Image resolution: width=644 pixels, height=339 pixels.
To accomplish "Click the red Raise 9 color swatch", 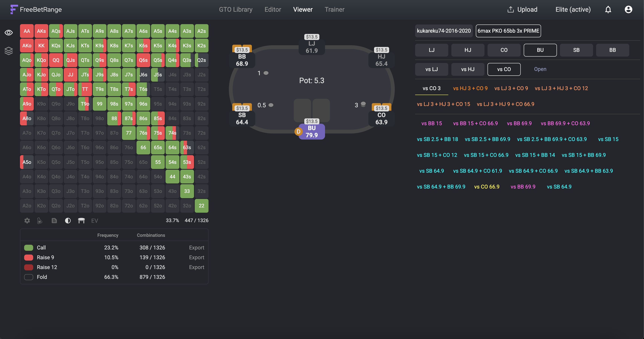I will pos(28,257).
